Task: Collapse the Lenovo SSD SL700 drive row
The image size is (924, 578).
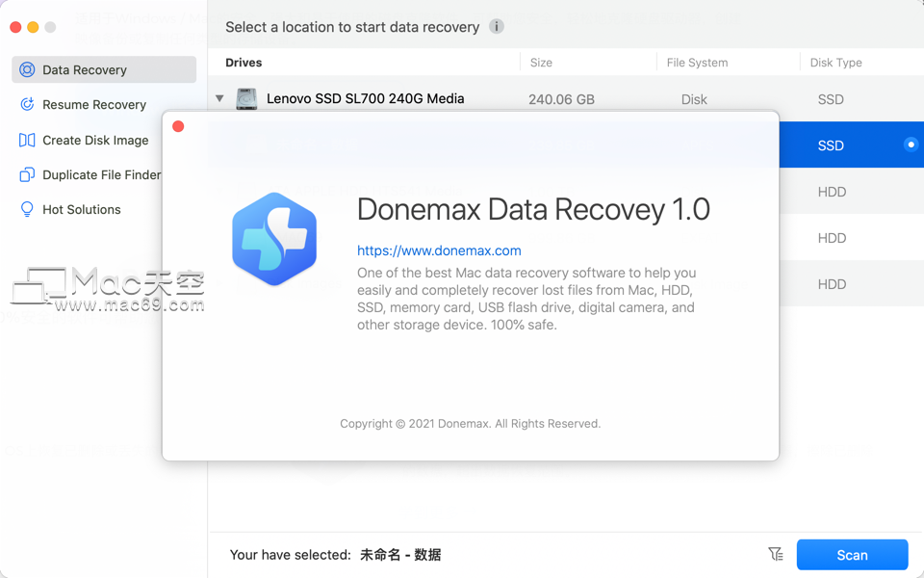Action: point(219,98)
